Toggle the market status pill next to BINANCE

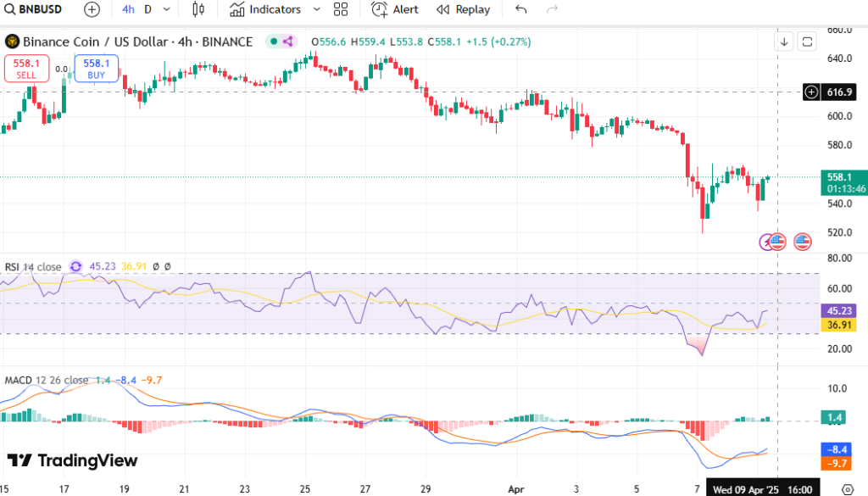[x=281, y=42]
